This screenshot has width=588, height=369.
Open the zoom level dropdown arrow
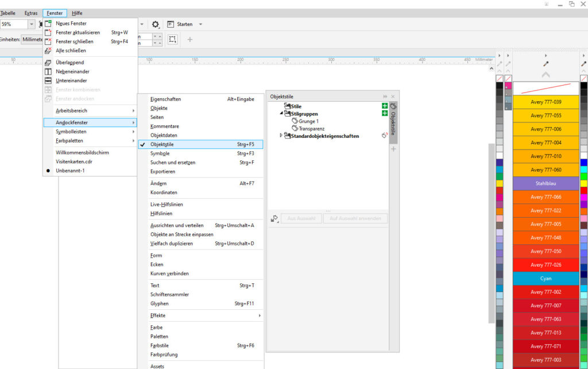(31, 24)
